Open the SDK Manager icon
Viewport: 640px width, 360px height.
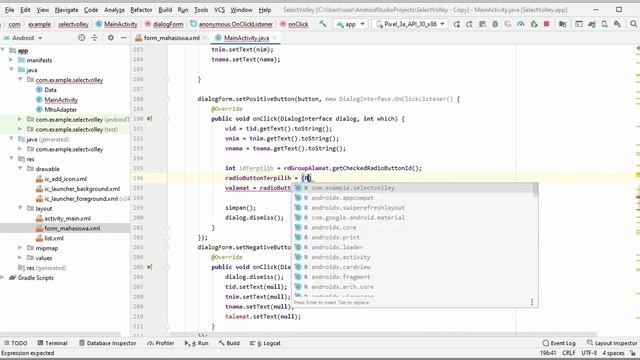pos(617,24)
